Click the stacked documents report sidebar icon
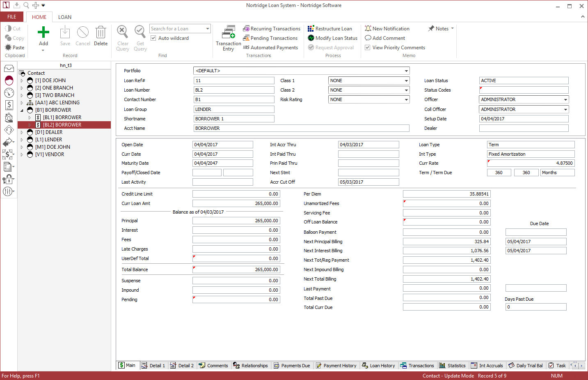588x380 pixels. [9, 167]
